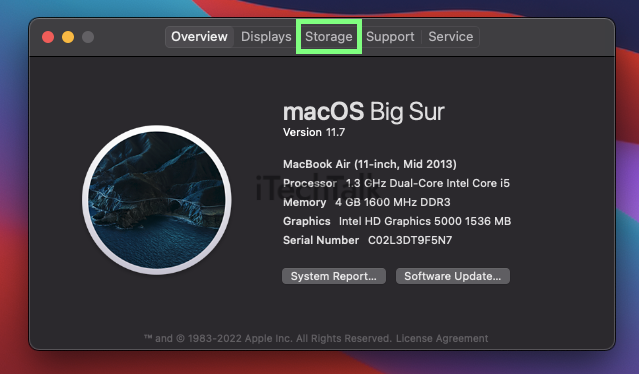The image size is (639, 374).
Task: Switch to the Overview tab
Action: pyautogui.click(x=199, y=37)
